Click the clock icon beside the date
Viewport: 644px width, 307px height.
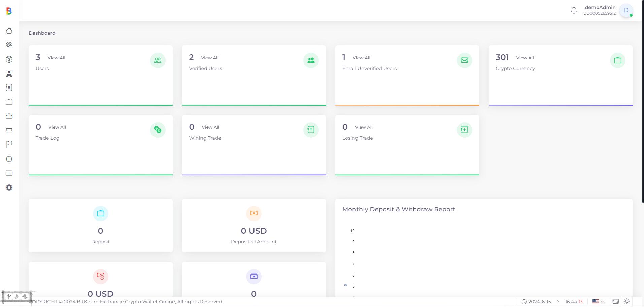point(524,302)
